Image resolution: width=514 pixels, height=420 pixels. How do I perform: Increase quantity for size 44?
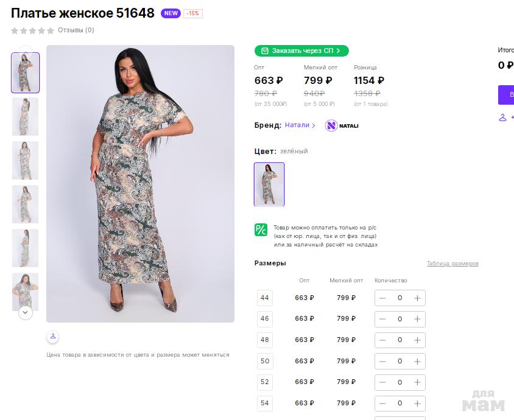(417, 298)
